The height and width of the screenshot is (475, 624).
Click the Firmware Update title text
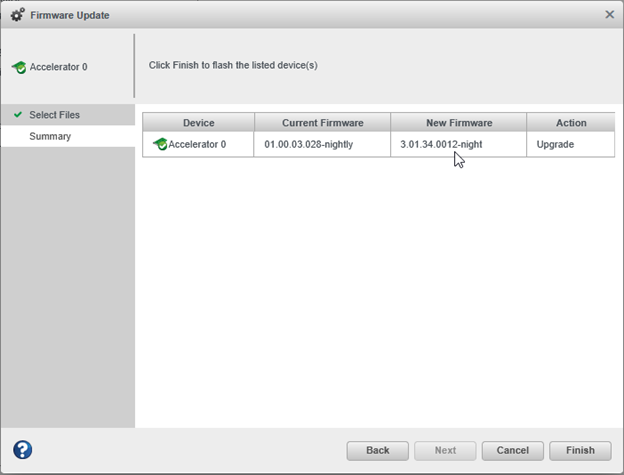(70, 15)
